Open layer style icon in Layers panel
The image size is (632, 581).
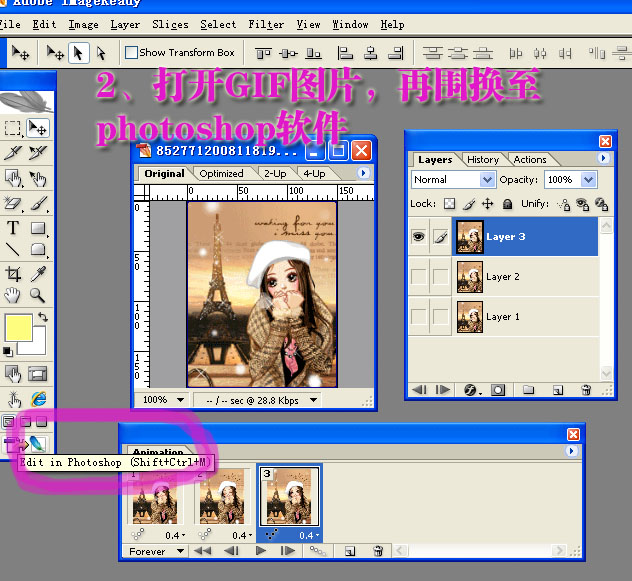coord(471,390)
